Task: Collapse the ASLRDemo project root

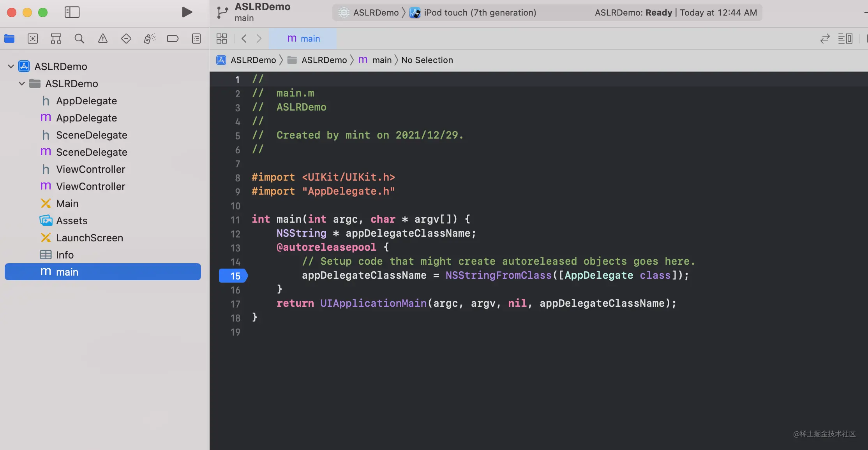Action: click(x=11, y=67)
